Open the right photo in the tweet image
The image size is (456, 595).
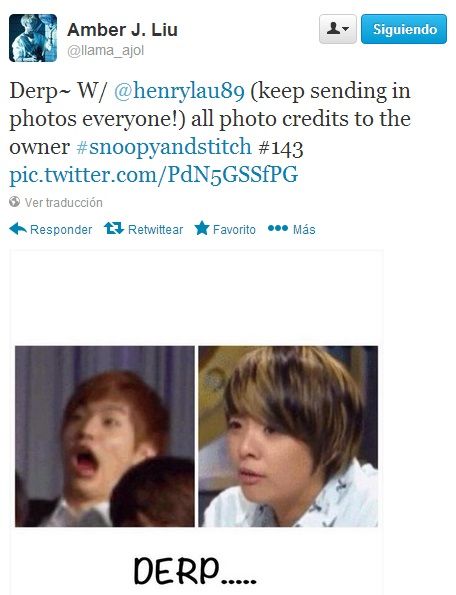pos(288,436)
